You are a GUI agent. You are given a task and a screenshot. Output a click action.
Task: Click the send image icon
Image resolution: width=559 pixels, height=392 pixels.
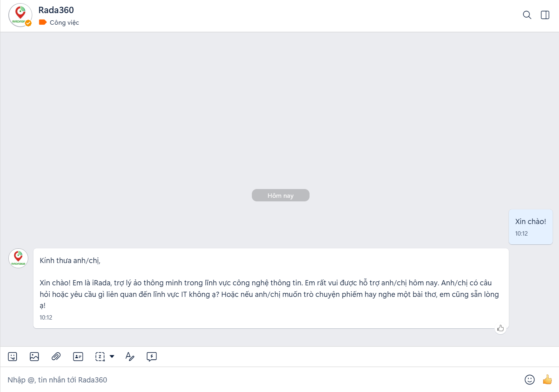pyautogui.click(x=34, y=357)
